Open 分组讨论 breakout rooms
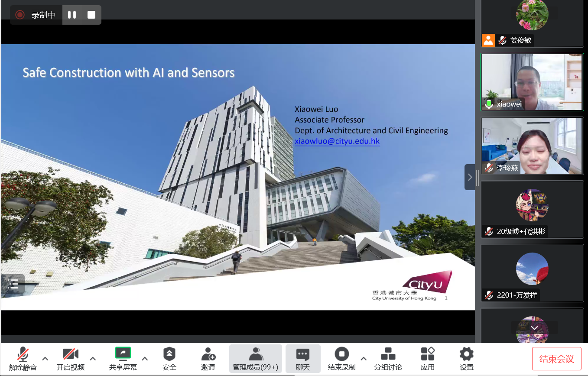588x376 pixels. coord(388,359)
